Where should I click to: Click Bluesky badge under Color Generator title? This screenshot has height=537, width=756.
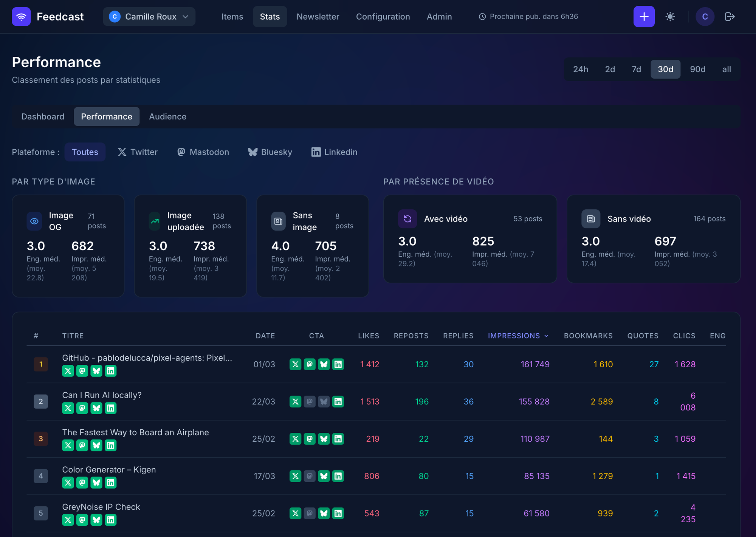[96, 483]
